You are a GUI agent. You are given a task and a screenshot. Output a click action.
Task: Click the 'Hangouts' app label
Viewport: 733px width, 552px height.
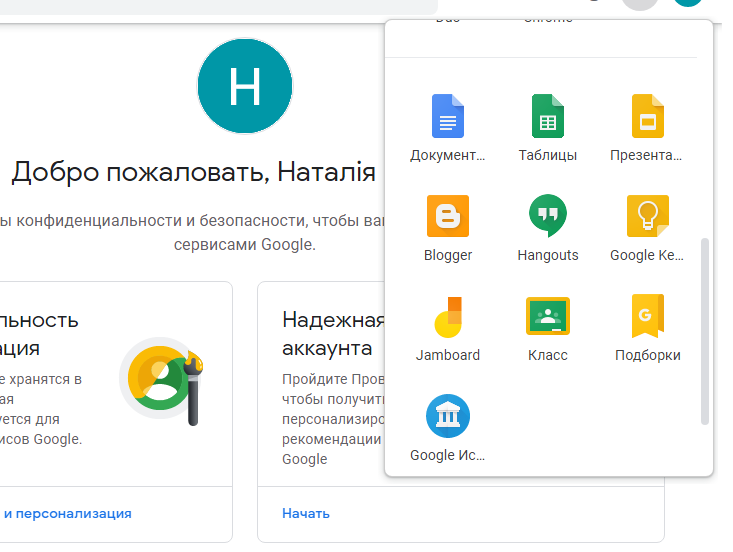pyautogui.click(x=548, y=255)
